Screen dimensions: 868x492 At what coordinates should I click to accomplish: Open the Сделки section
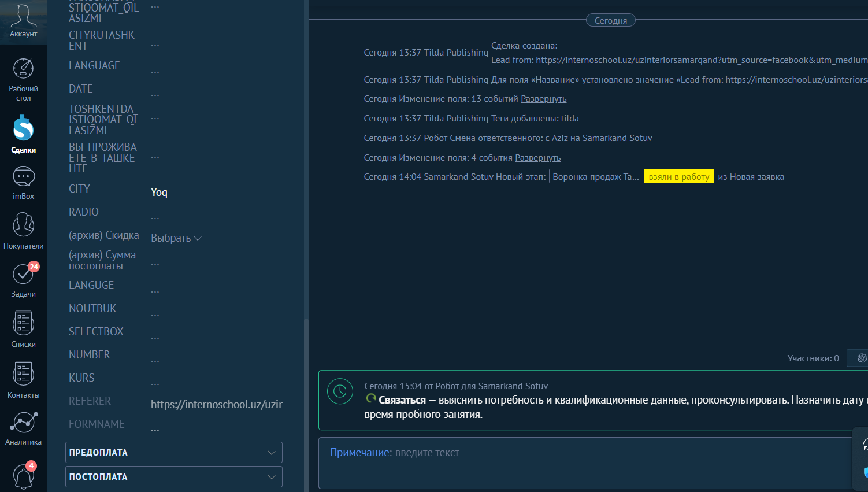[23, 134]
